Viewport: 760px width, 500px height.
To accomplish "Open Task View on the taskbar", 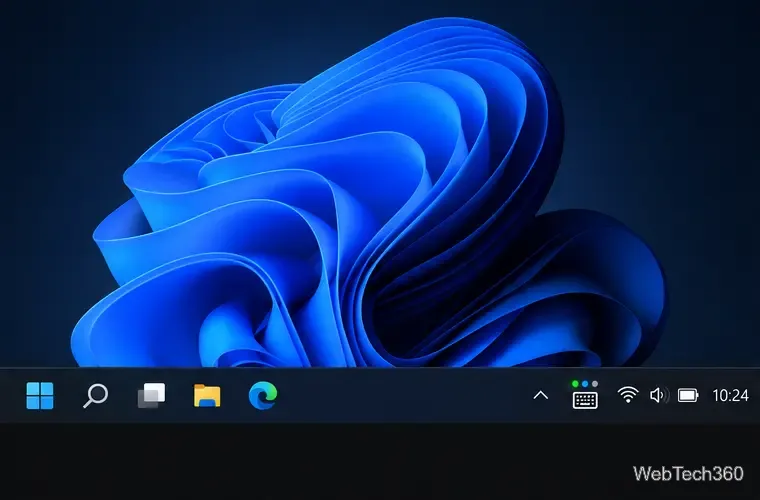I will tap(151, 395).
